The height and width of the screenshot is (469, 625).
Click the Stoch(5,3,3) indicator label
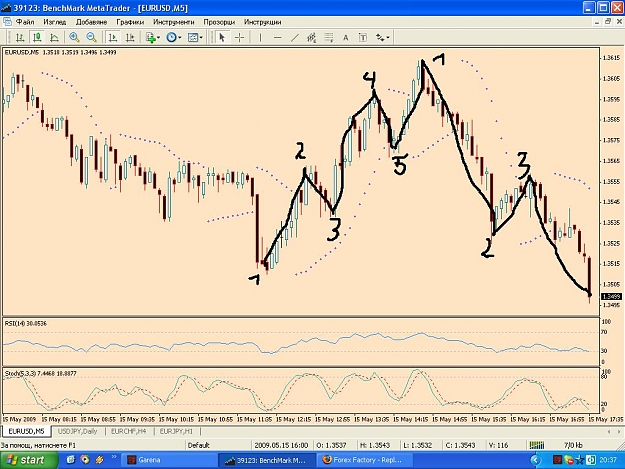click(40, 373)
